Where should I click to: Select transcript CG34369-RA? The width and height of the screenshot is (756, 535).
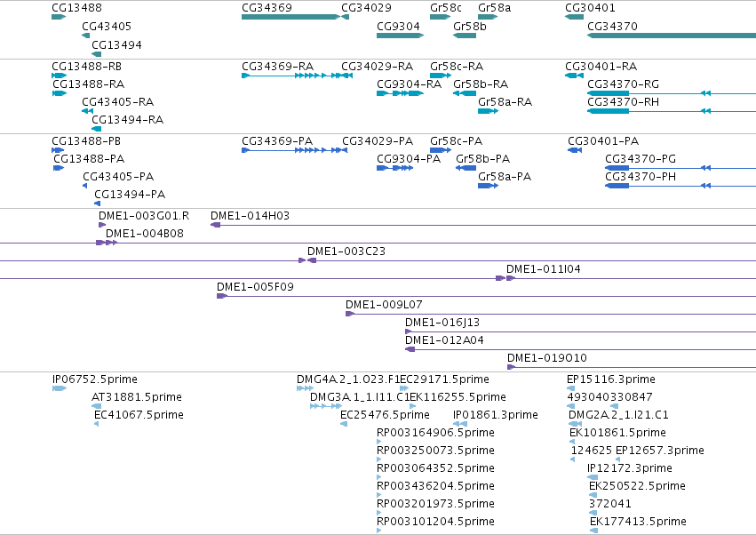coord(278,67)
